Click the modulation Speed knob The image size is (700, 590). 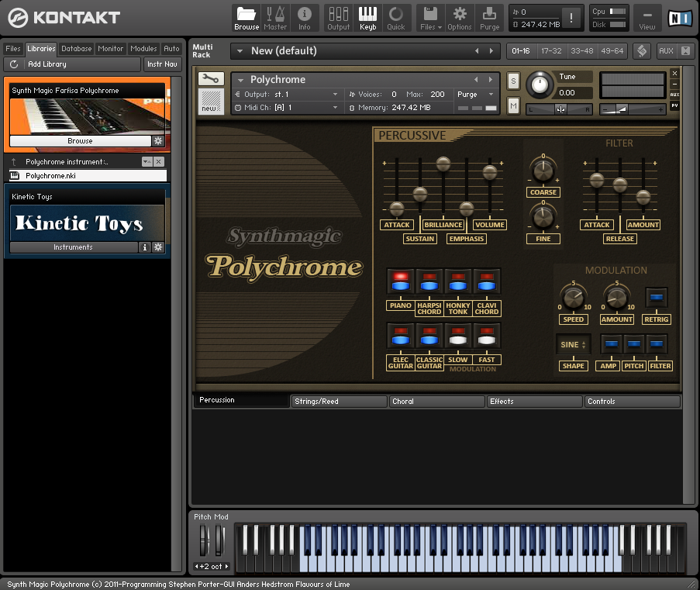coord(573,297)
